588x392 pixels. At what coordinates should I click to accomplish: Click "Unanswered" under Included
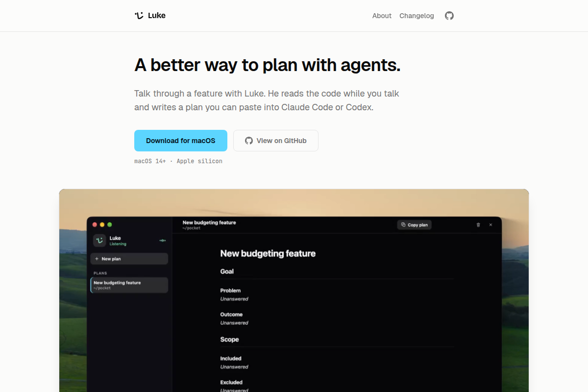pyautogui.click(x=234, y=367)
